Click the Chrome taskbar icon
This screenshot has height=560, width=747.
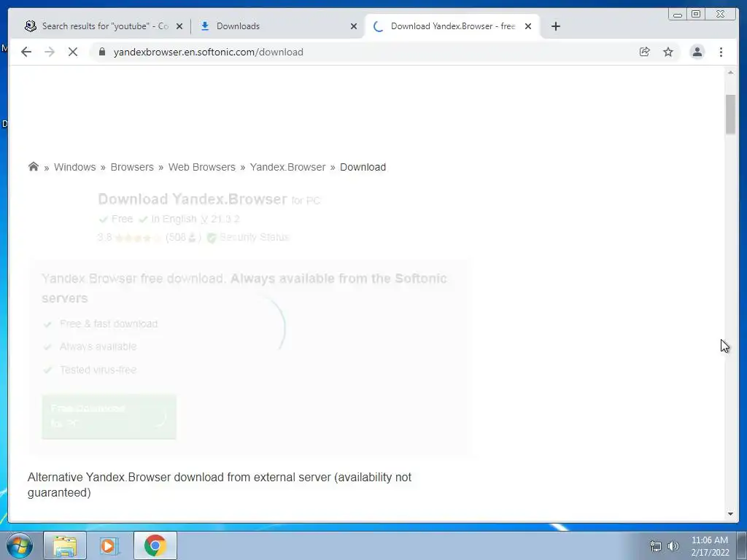[155, 545]
